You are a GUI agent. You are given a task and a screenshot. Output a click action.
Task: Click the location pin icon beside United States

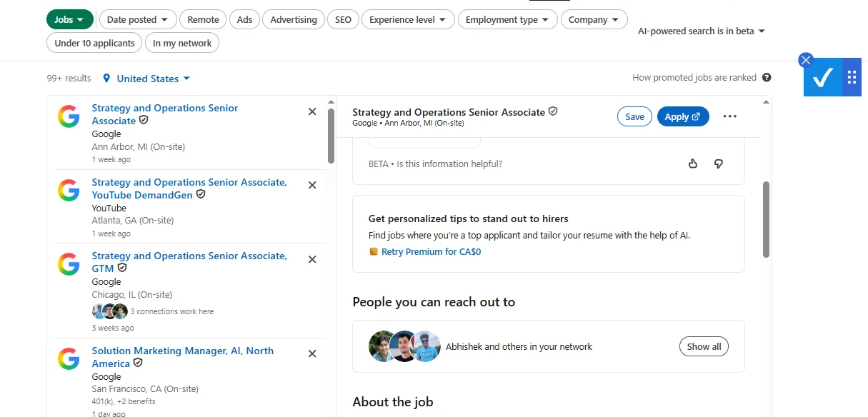[x=106, y=79]
